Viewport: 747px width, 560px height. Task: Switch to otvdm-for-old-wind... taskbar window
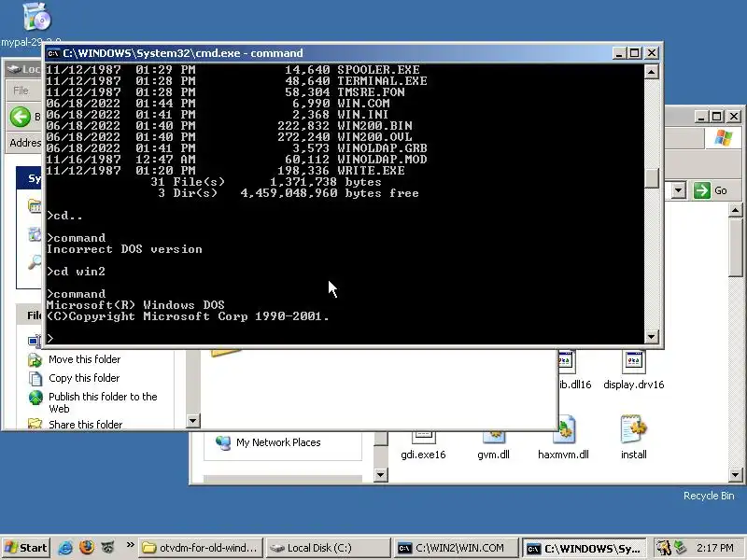pyautogui.click(x=201, y=548)
